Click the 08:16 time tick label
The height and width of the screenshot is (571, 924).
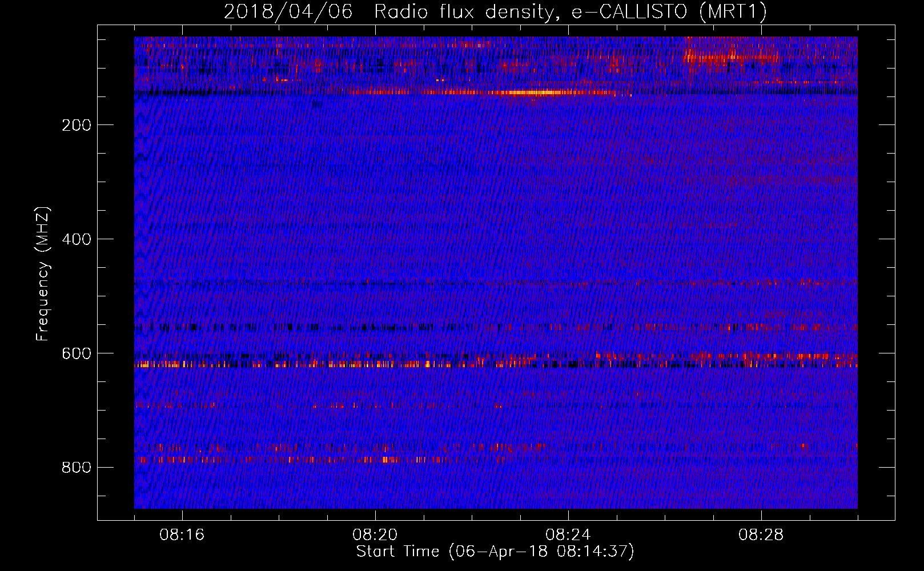[182, 535]
